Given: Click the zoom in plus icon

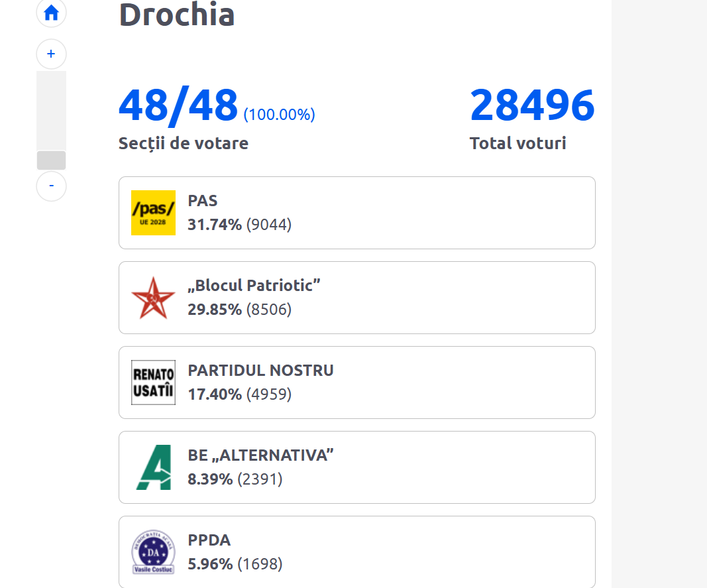Looking at the screenshot, I should [51, 54].
